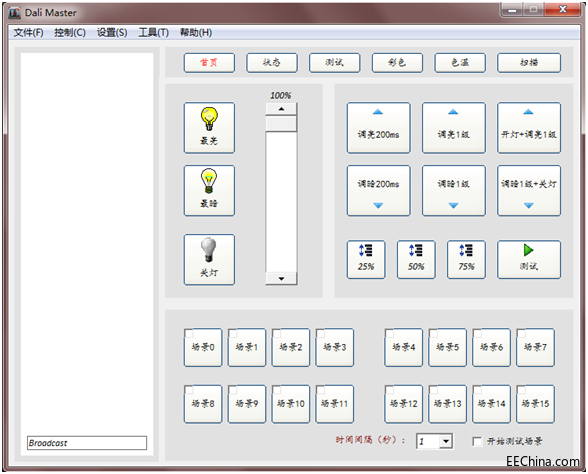Click the Broadcast input field
Screen dimensions: 588x474
point(87,443)
